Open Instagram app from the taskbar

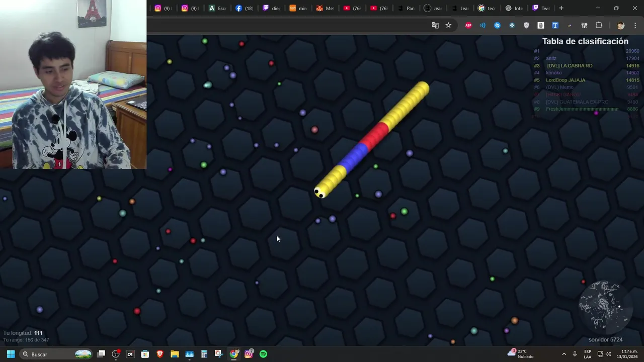pos(249,354)
